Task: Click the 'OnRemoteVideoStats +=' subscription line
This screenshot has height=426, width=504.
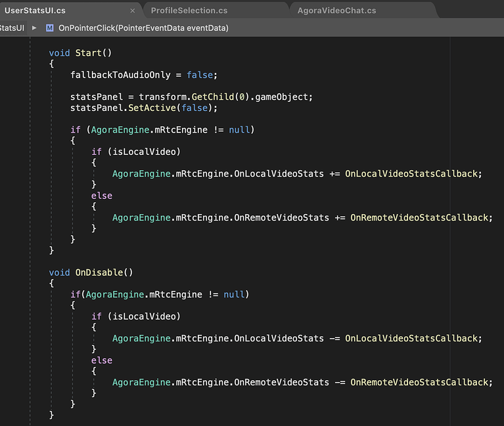Action: (x=302, y=218)
